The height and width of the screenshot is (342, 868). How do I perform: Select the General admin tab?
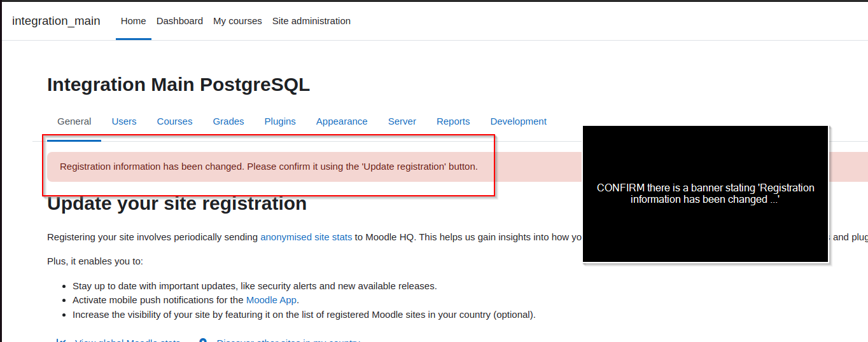click(74, 121)
